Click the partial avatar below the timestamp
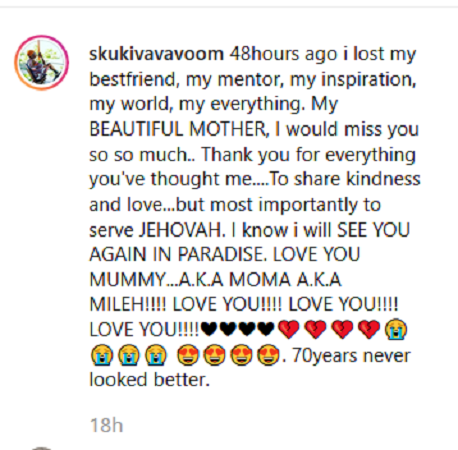 click(41, 448)
